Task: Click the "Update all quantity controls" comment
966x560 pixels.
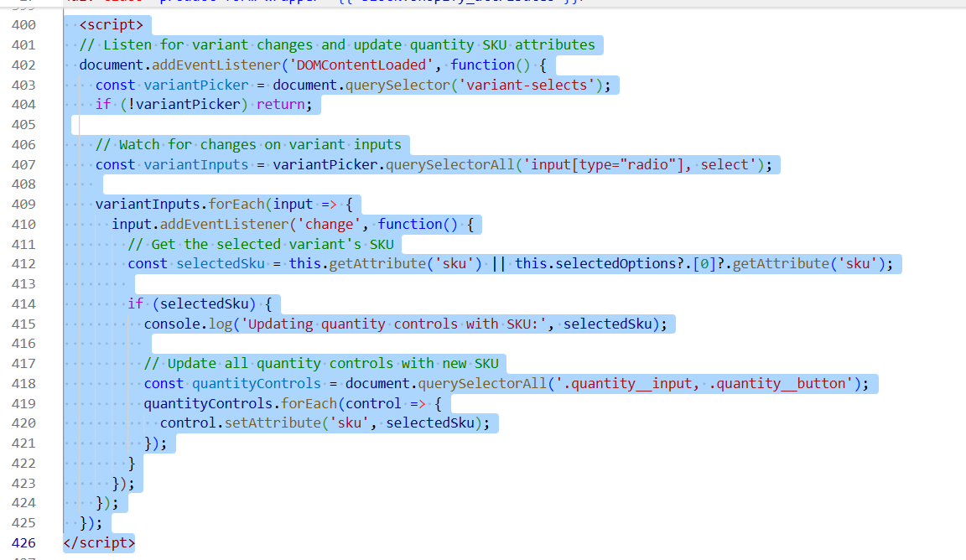Action: coord(321,363)
